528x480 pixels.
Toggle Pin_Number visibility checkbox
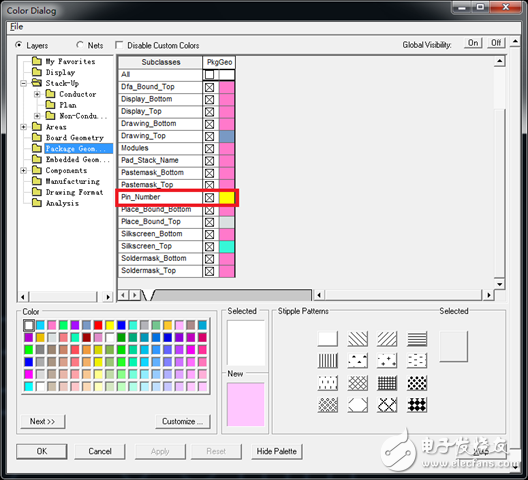coord(209,198)
